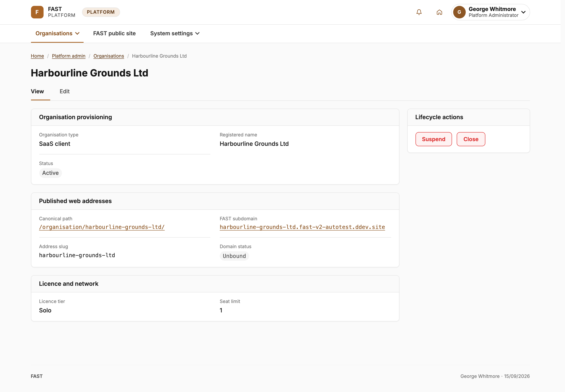The height and width of the screenshot is (392, 565).
Task: Click the FAST PLATFORM brand name text
Action: 62,12
